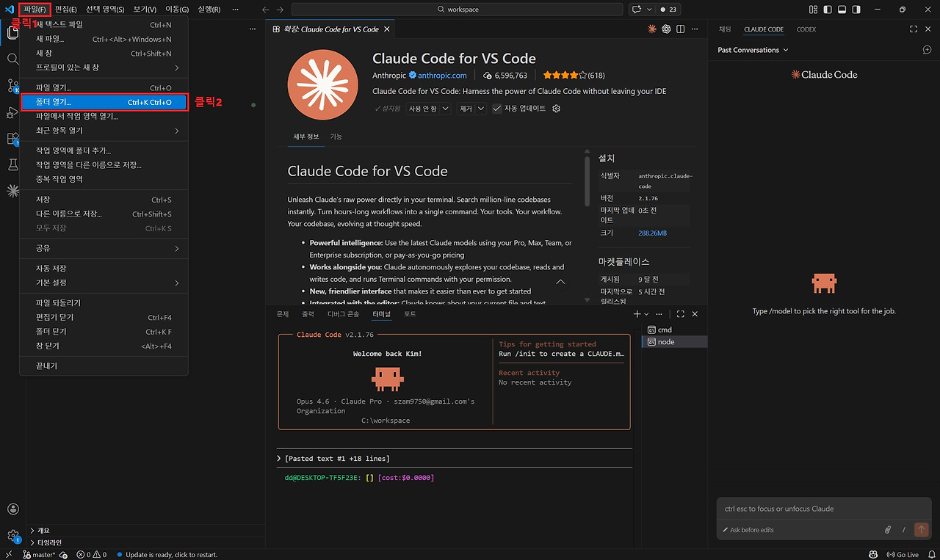Image resolution: width=940 pixels, height=560 pixels.
Task: Toggle the Ask before edits mode
Action: 748,530
